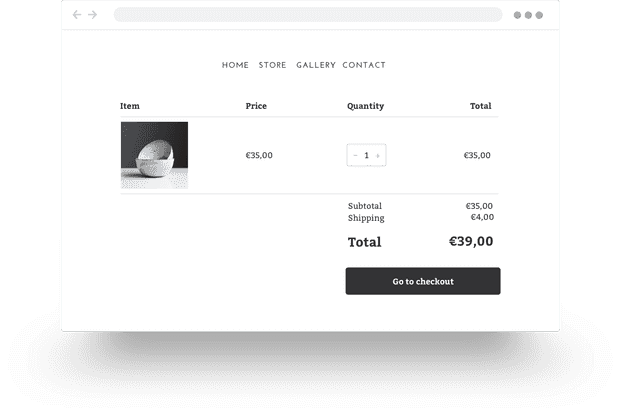Click the Quantity column header

click(x=365, y=106)
